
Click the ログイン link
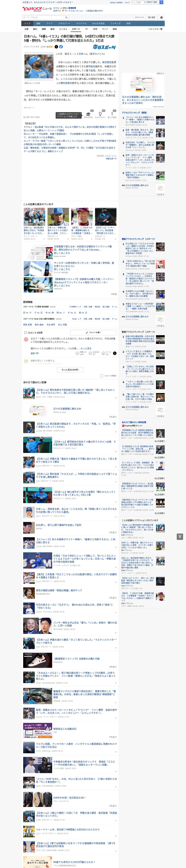pyautogui.click(x=57, y=11)
